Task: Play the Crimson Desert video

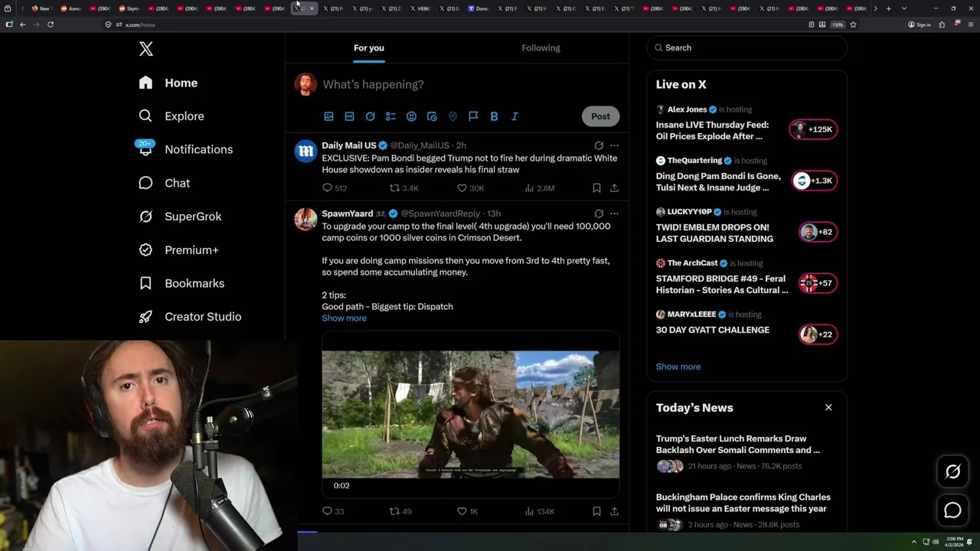Action: 470,414
